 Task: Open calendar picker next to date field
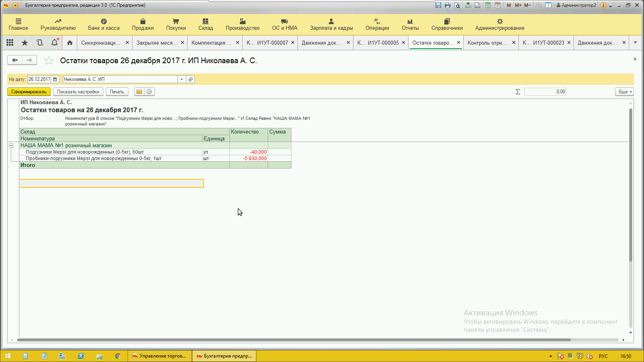pyautogui.click(x=55, y=79)
